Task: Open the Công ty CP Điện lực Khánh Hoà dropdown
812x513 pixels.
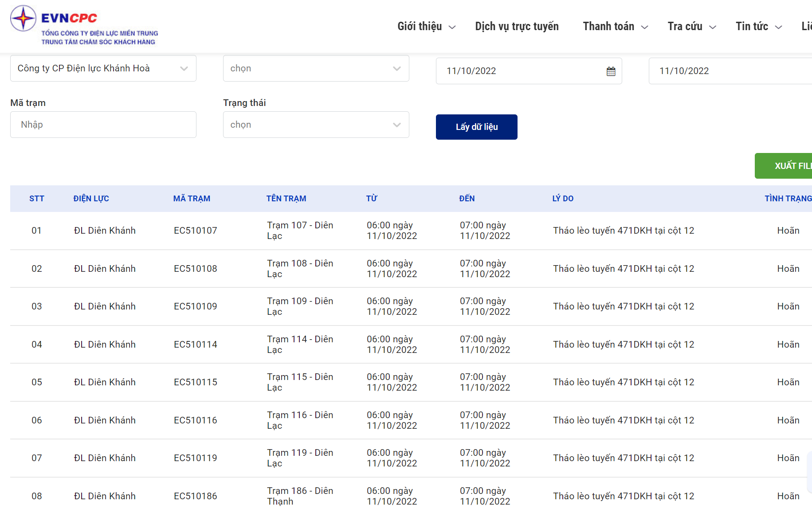Action: 103,68
